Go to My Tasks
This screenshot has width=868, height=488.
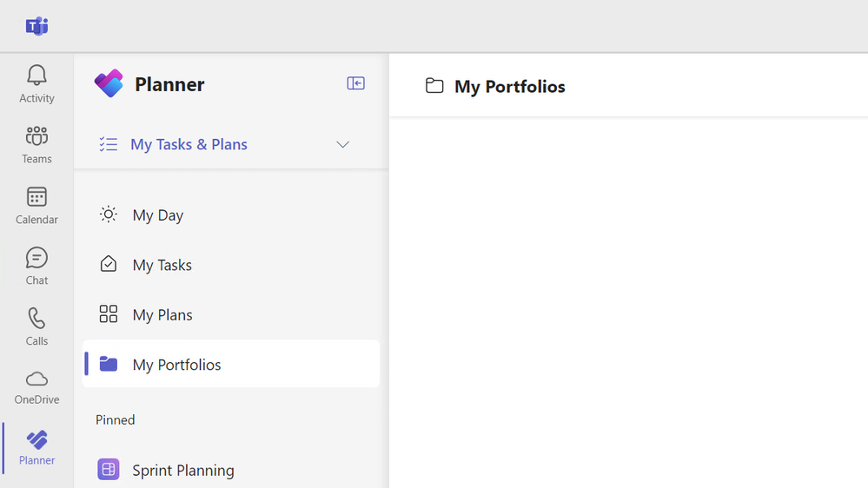coord(162,265)
